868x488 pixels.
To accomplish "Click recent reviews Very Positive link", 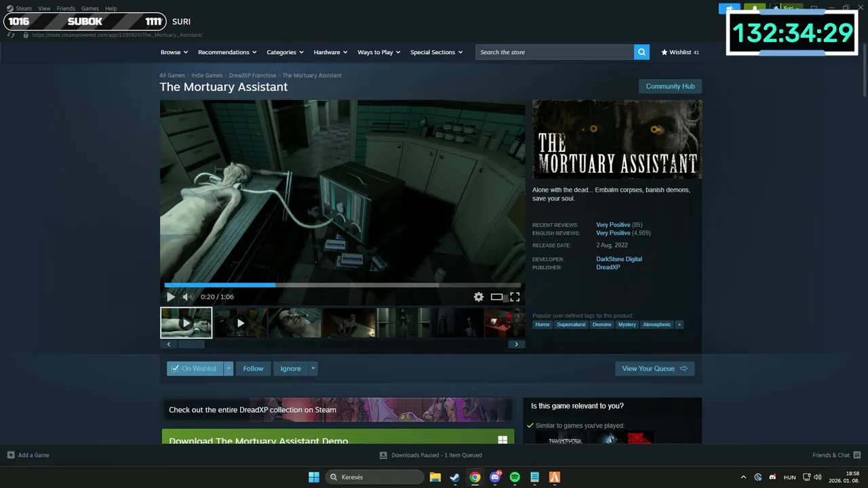I will (x=613, y=225).
